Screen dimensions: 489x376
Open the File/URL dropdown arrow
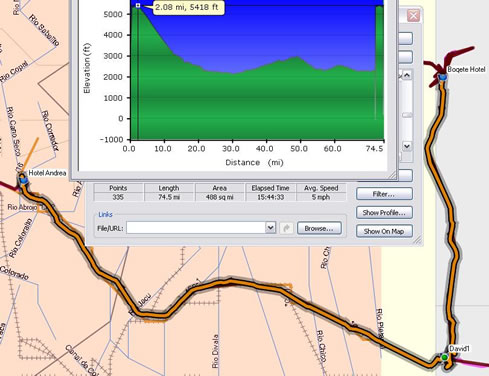tap(270, 228)
